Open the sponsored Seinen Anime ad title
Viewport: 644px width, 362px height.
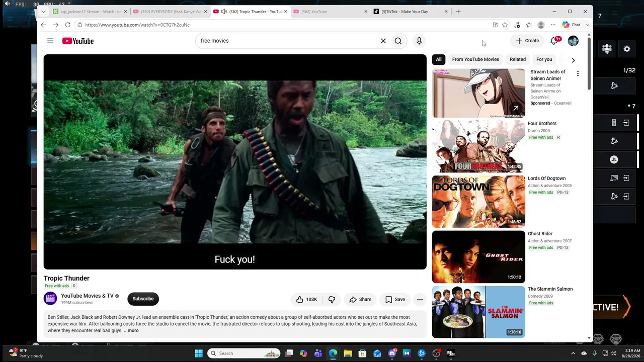[x=548, y=75]
